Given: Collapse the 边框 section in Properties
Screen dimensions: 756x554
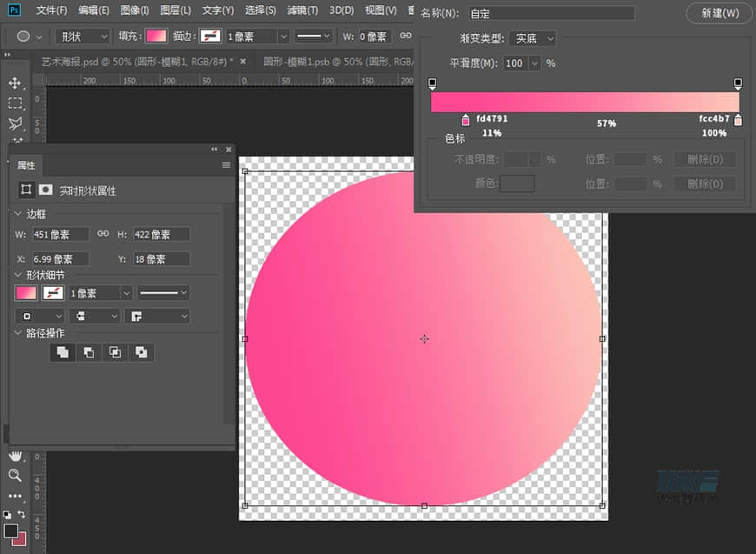Looking at the screenshot, I should tap(19, 214).
